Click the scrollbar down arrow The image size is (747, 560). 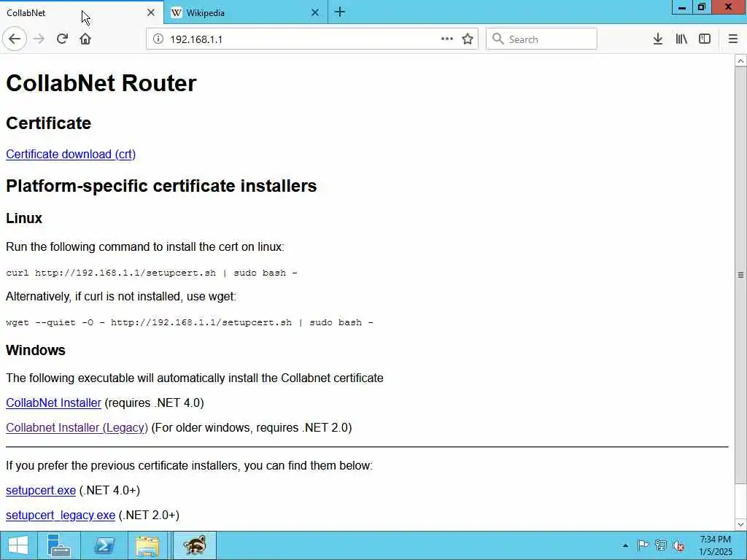coord(741,524)
